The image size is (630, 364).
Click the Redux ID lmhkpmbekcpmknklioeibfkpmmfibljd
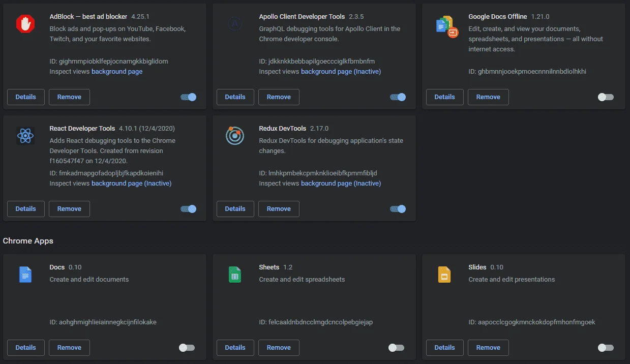(318, 173)
